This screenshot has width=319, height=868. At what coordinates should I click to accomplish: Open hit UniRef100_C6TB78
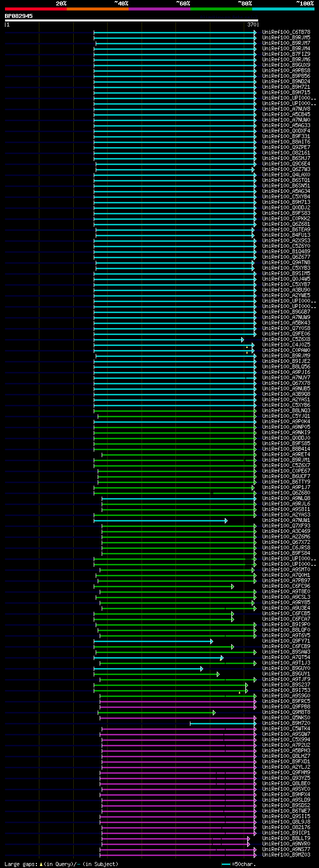click(x=286, y=32)
